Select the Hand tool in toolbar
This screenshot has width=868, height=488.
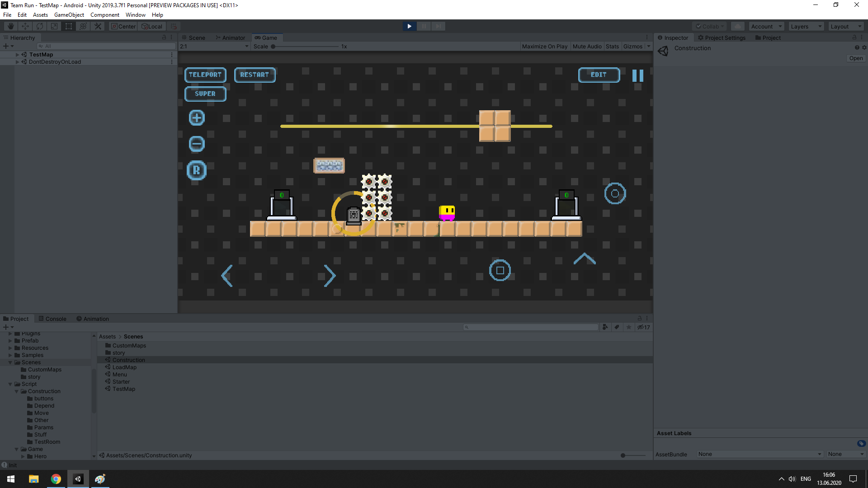tap(11, 26)
